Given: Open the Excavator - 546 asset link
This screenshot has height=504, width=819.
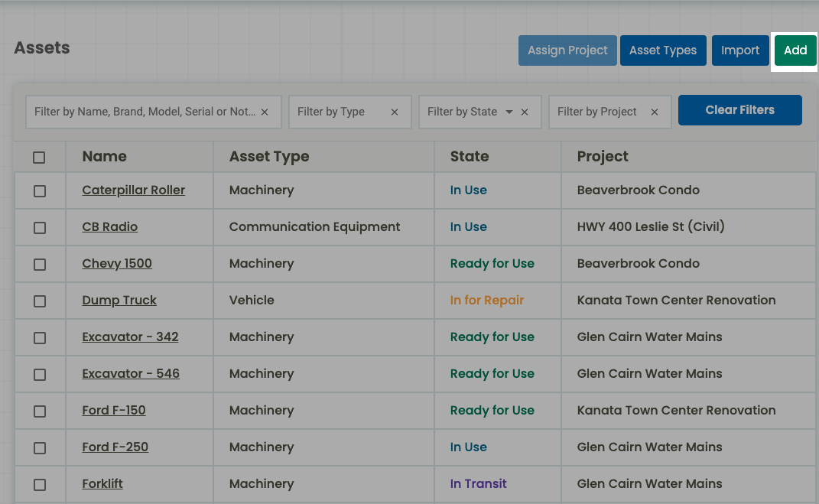Looking at the screenshot, I should click(131, 374).
